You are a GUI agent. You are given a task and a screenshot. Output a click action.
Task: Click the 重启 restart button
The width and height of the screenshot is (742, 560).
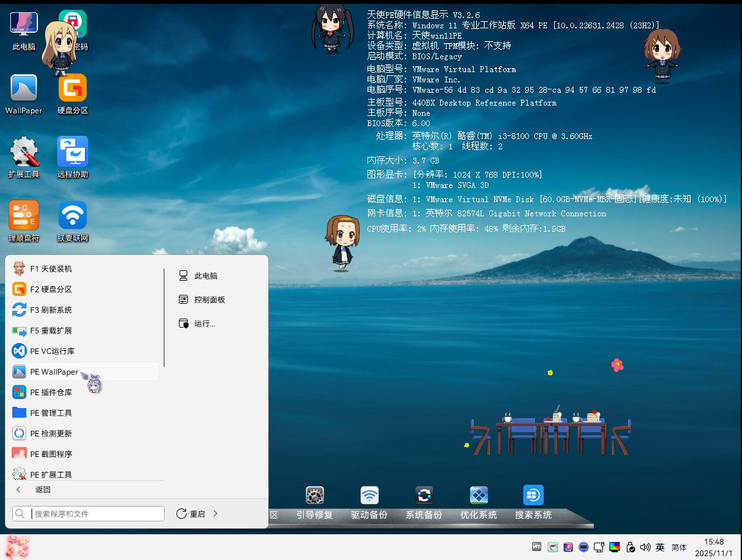[x=191, y=514]
